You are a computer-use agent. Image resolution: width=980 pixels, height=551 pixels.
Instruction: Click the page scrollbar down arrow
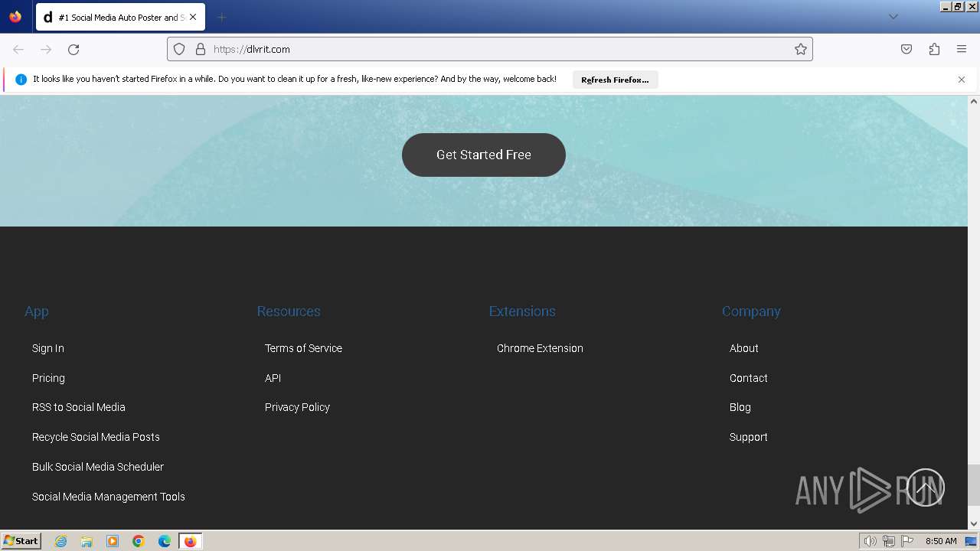[974, 523]
